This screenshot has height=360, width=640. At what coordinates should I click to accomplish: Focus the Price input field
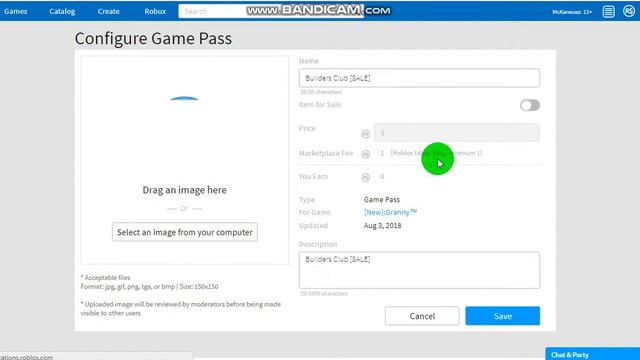pos(456,133)
